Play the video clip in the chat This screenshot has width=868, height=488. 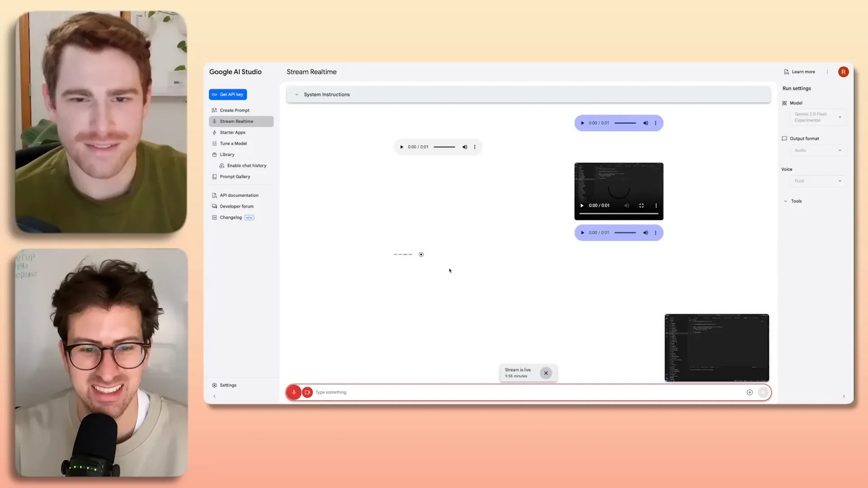(x=582, y=206)
